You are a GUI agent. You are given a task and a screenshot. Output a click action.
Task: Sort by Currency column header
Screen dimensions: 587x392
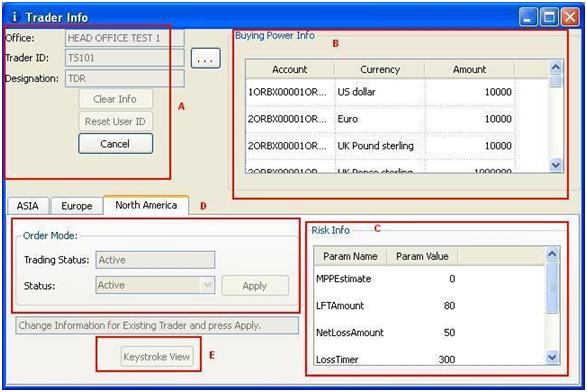tap(380, 69)
